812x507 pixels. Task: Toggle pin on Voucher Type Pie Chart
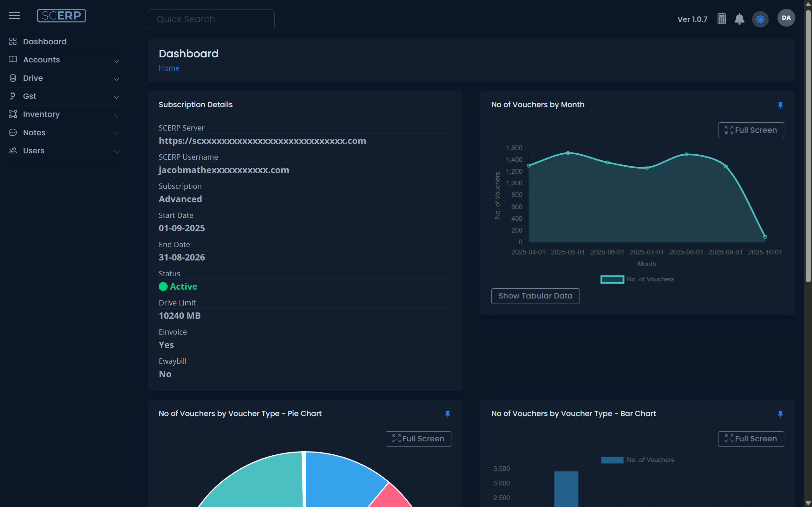447,414
